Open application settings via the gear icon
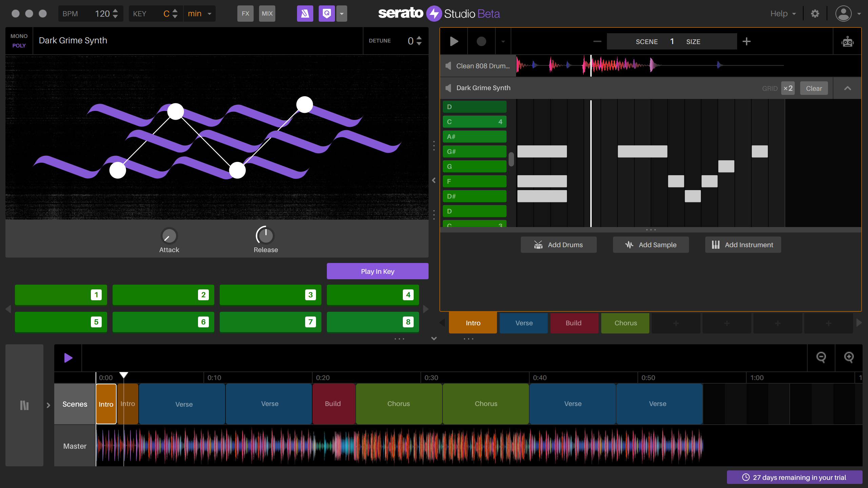 [815, 14]
